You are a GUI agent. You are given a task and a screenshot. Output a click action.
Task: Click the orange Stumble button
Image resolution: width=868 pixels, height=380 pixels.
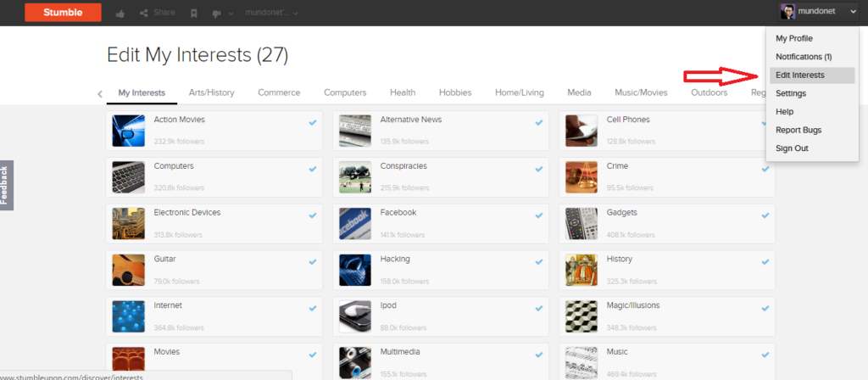coord(63,12)
